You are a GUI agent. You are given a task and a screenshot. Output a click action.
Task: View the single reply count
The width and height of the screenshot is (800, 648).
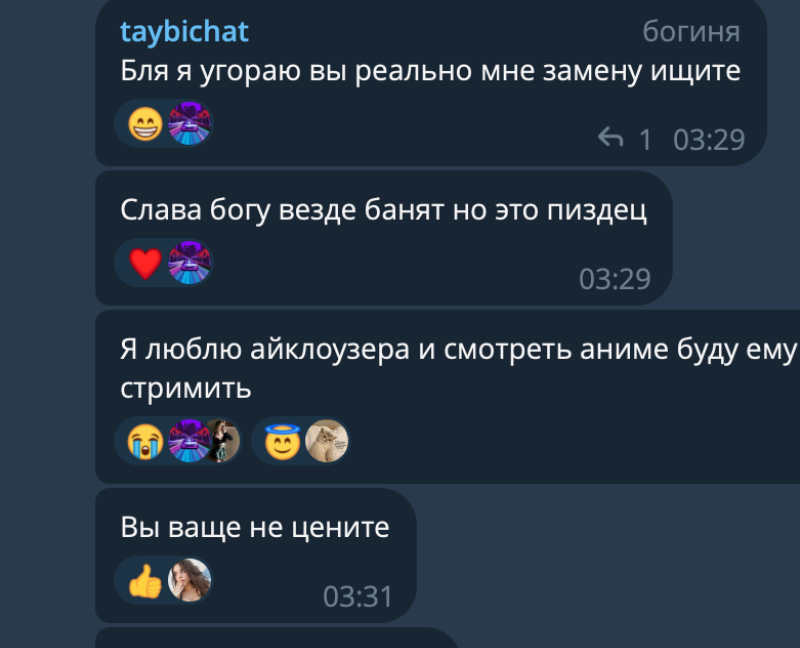click(x=645, y=139)
